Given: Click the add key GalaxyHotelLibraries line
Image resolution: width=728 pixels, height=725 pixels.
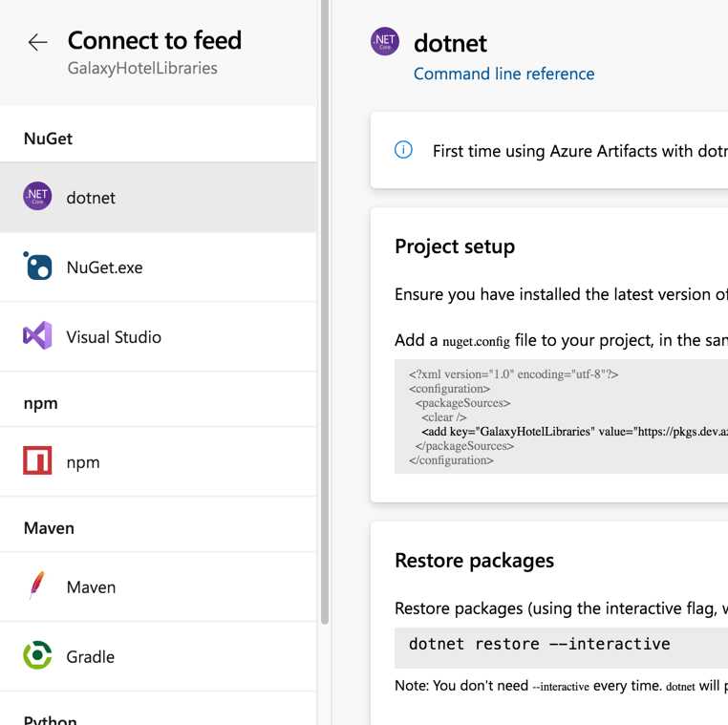Looking at the screenshot, I should [x=574, y=432].
